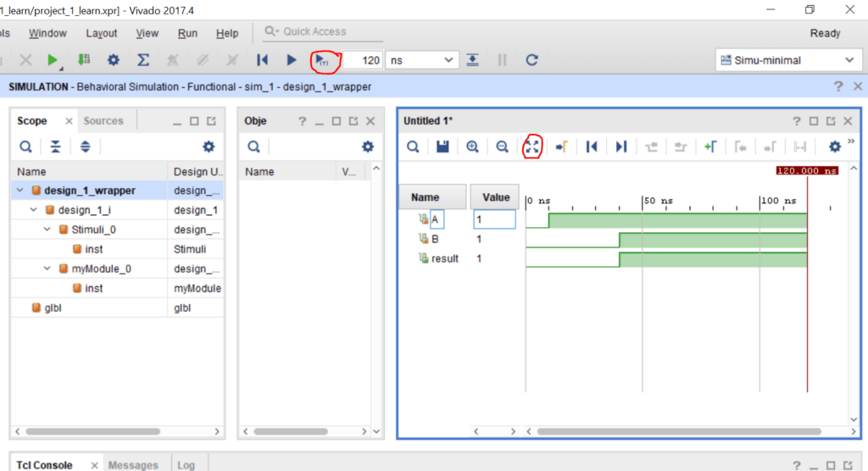Image resolution: width=868 pixels, height=471 pixels.
Task: Expand all in Scope panel
Action: [x=86, y=147]
